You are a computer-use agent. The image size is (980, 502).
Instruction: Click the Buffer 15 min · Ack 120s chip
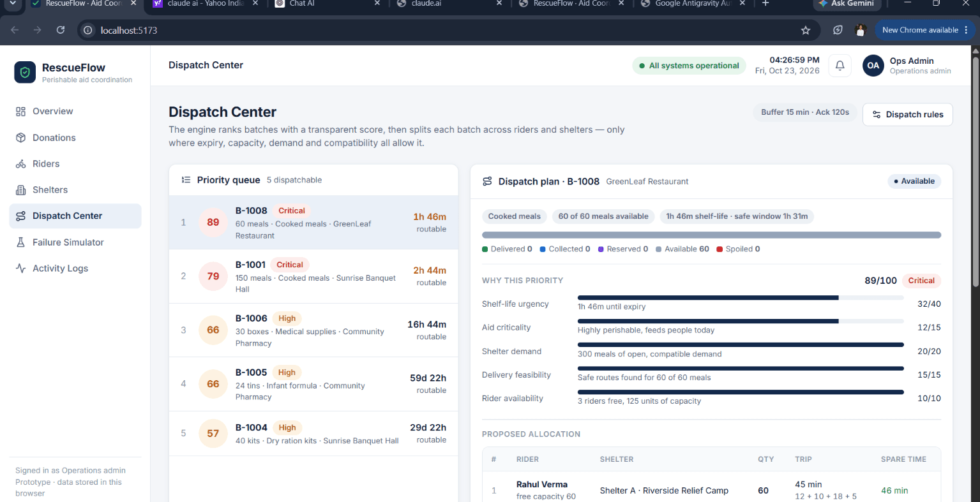point(805,112)
